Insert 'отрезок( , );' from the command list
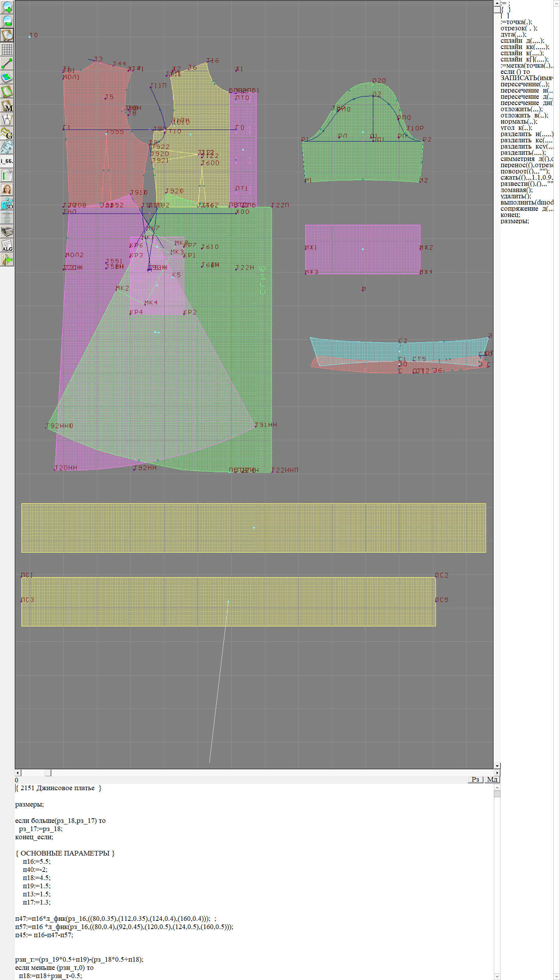 click(519, 28)
